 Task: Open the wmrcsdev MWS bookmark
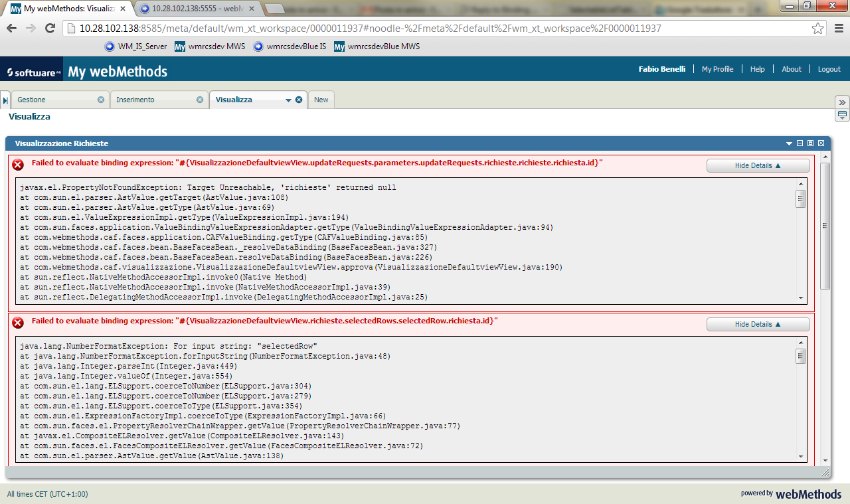click(210, 46)
